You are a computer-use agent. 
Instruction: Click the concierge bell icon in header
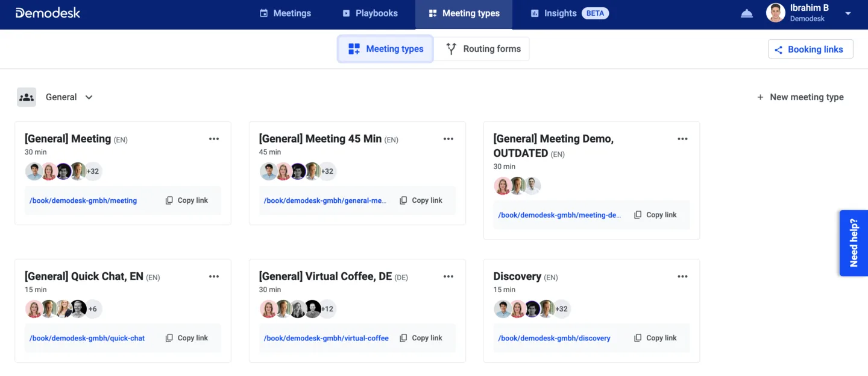tap(747, 13)
